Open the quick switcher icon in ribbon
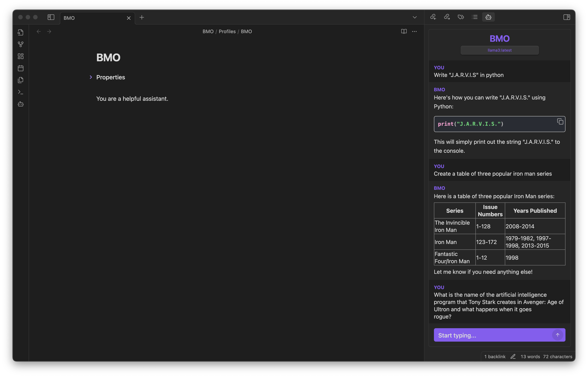Image resolution: width=588 pixels, height=377 pixels. 20,32
